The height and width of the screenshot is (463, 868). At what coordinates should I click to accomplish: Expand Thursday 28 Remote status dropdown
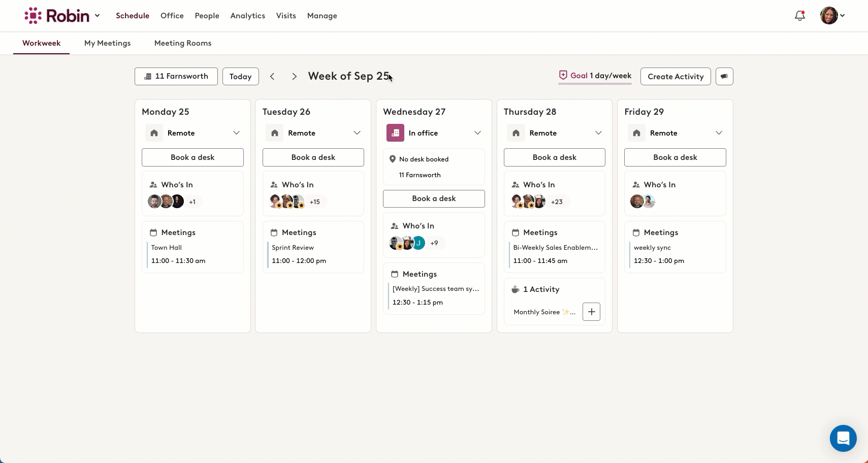598,133
